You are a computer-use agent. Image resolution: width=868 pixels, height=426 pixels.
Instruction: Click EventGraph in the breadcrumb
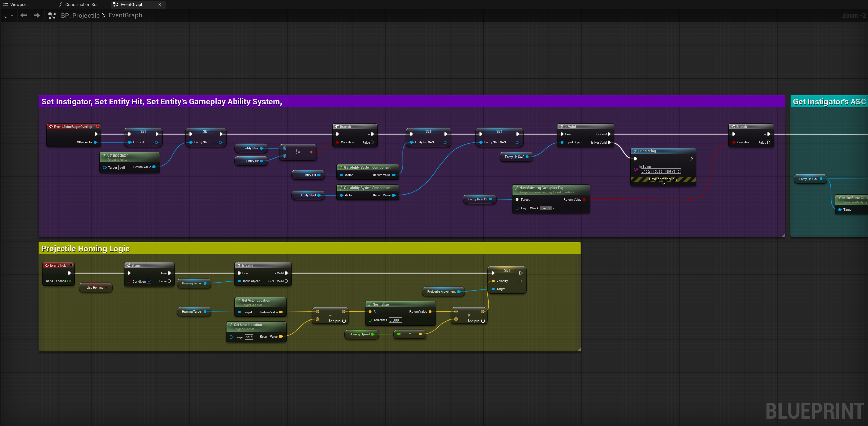point(125,15)
